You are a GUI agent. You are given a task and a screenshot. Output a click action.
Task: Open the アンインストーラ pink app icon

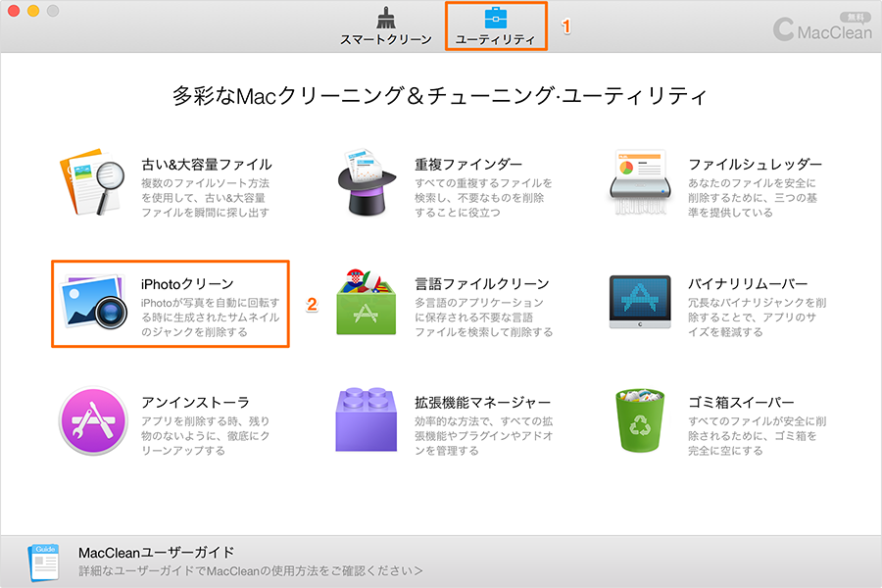pos(93,420)
